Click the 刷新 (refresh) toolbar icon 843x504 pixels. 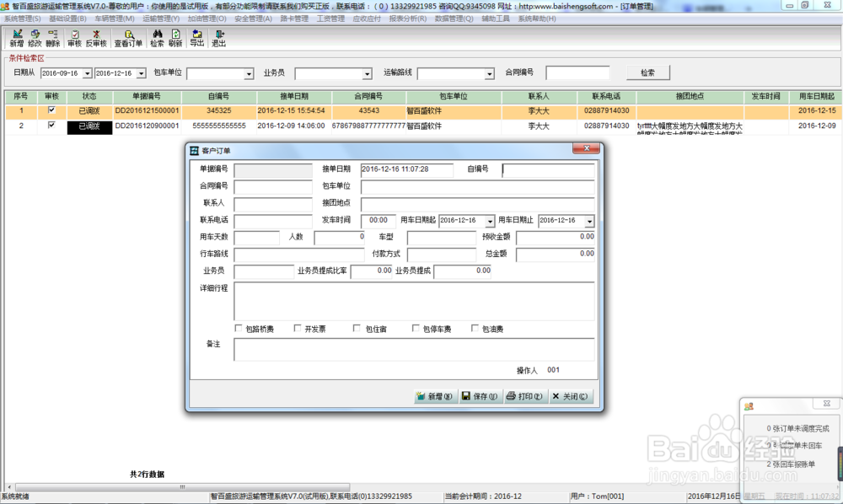[175, 39]
